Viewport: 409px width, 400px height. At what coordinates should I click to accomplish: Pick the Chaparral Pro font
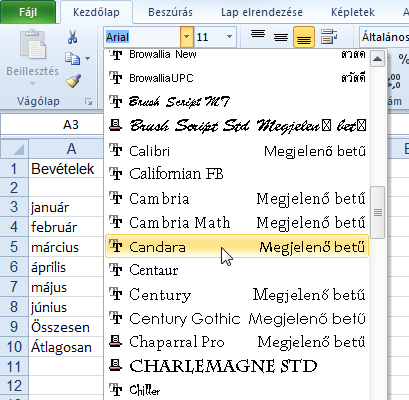[x=237, y=342]
